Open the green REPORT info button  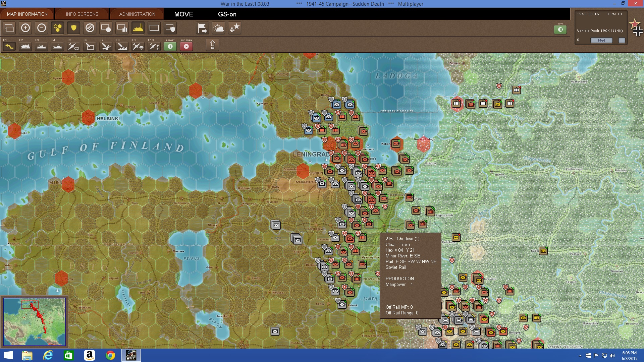click(x=170, y=46)
